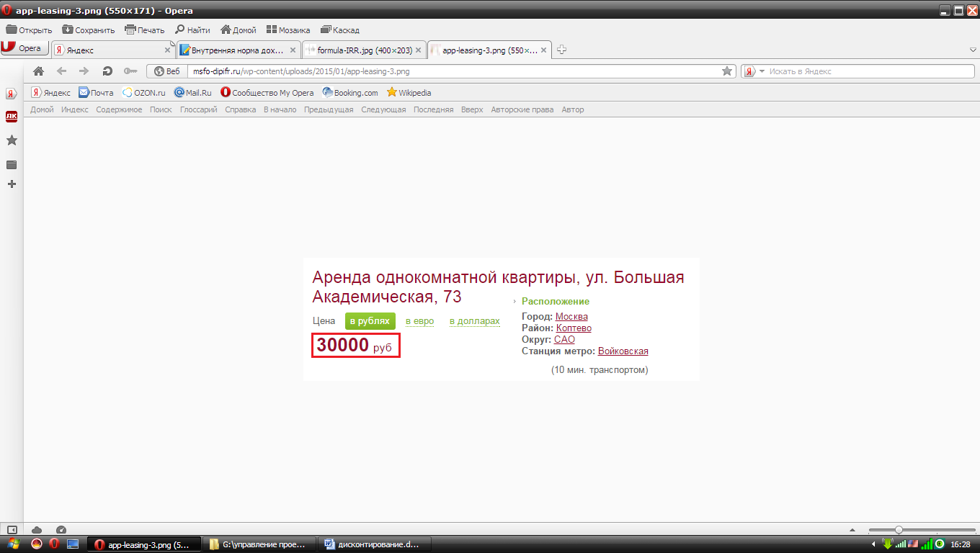This screenshot has width=980, height=553.
Task: Click the Открыть toolbar button
Action: [x=29, y=30]
